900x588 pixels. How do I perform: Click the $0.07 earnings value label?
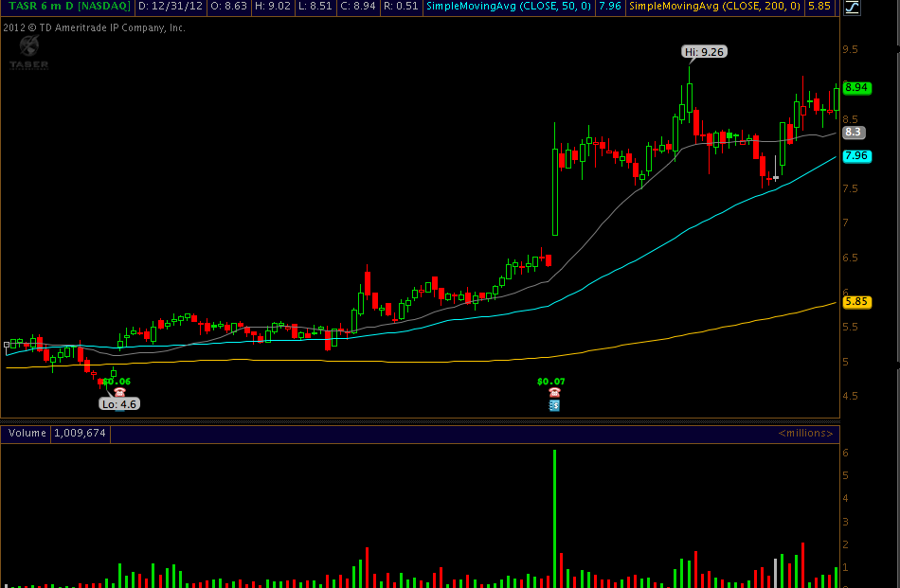pyautogui.click(x=550, y=381)
